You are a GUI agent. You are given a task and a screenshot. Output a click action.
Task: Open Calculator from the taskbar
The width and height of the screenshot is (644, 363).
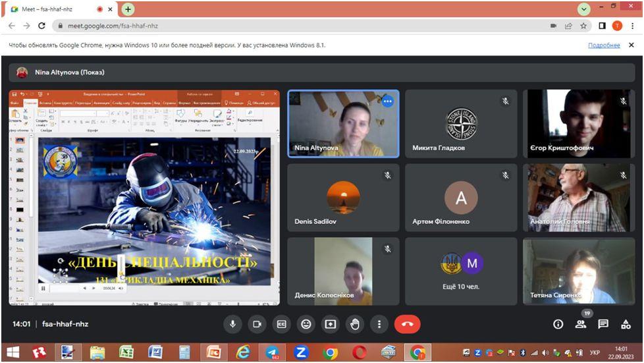184,352
